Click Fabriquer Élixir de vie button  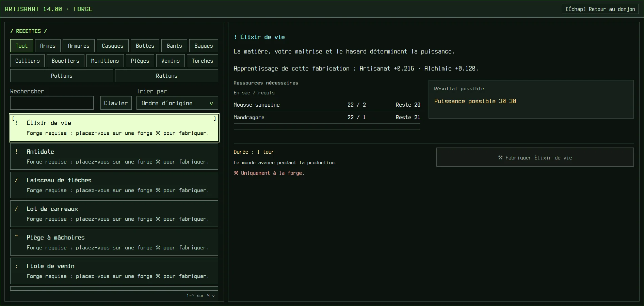(x=535, y=157)
